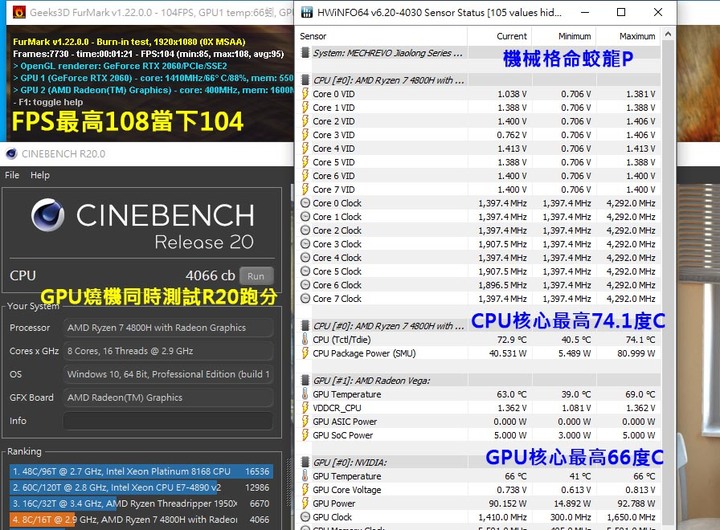Click the clock icon beside Core 4 Clock
The height and width of the screenshot is (530, 720).
click(305, 257)
